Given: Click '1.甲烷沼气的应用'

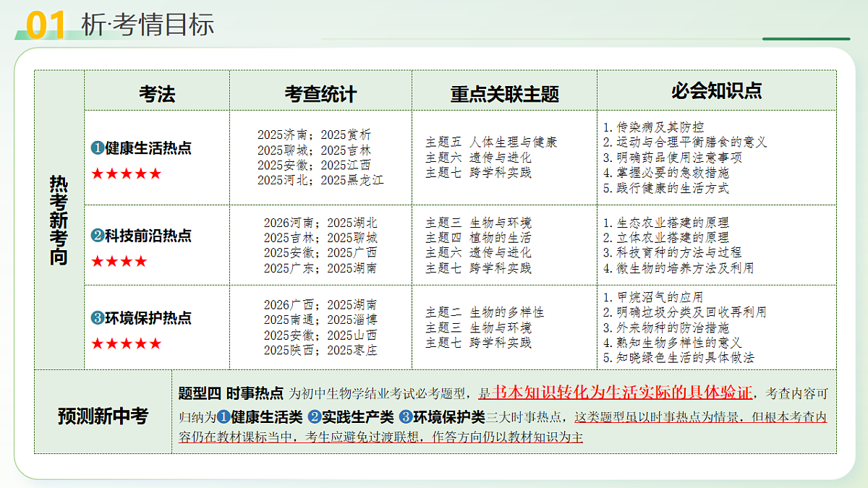Looking at the screenshot, I should click(653, 297).
